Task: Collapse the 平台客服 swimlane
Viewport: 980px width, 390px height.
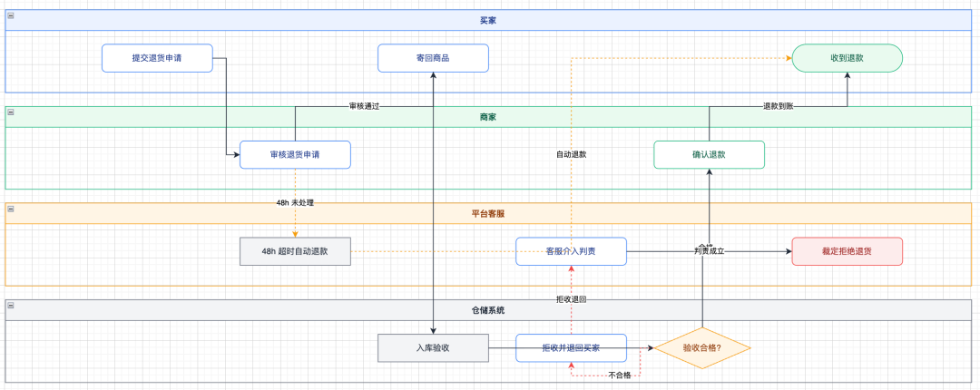Action: (x=11, y=208)
